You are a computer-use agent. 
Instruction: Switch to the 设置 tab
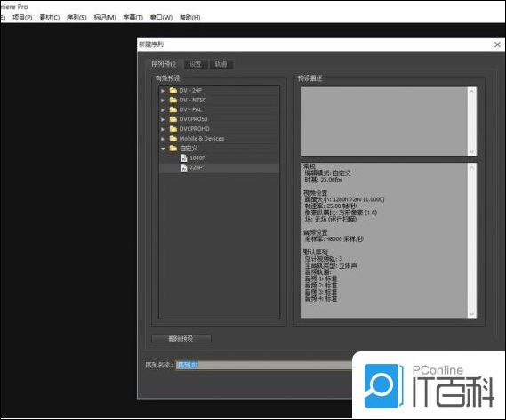196,64
